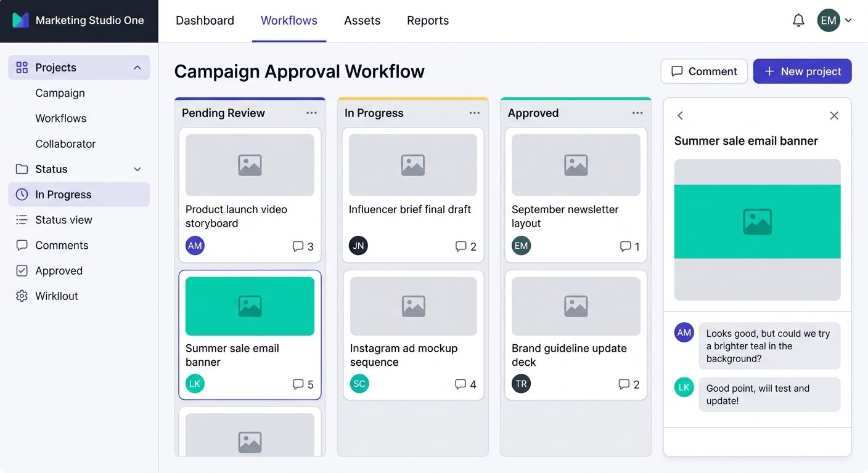The height and width of the screenshot is (473, 868).
Task: Click the TR avatar on Brand guideline card
Action: click(x=521, y=384)
